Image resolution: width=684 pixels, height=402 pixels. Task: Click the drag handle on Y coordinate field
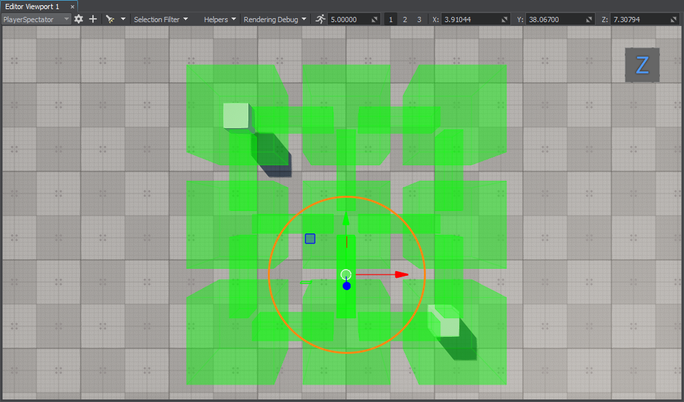pos(589,20)
